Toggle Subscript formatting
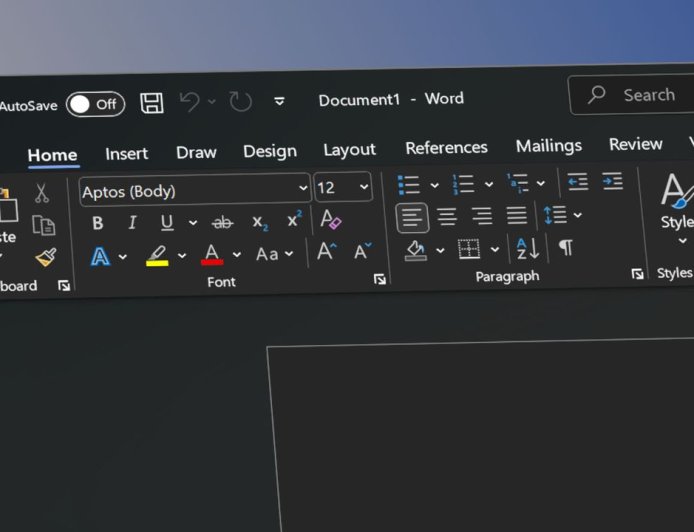The width and height of the screenshot is (694, 532). [260, 223]
